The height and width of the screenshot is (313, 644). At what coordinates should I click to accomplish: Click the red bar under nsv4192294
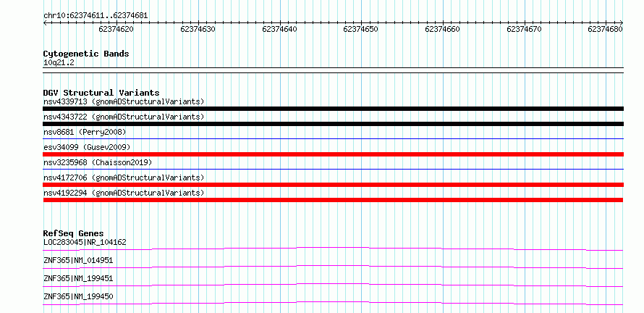point(333,200)
